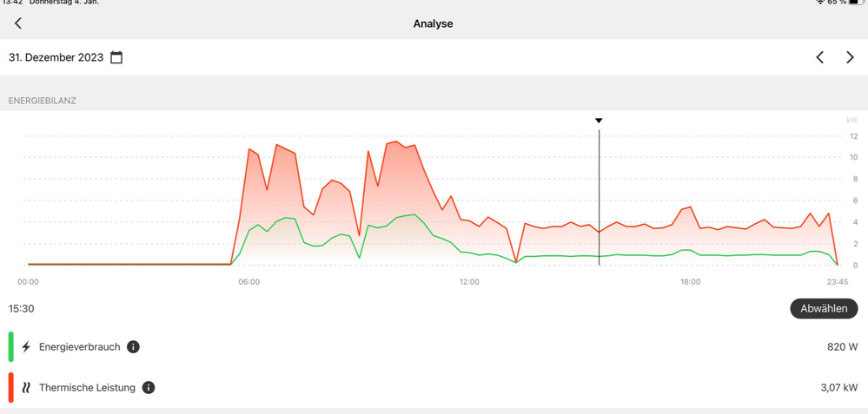Click the green Energieverbrauch color bar
The height and width of the screenshot is (414, 868).
click(x=10, y=347)
